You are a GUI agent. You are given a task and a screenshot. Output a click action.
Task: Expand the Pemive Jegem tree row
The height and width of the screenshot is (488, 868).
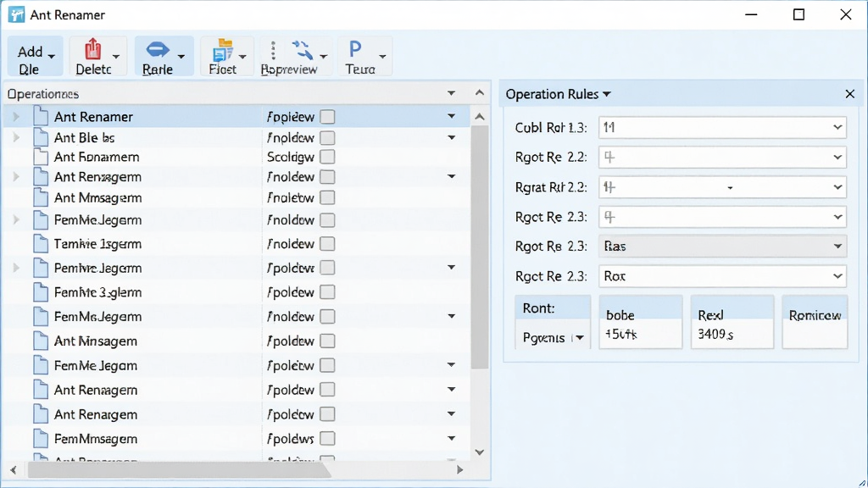point(16,268)
